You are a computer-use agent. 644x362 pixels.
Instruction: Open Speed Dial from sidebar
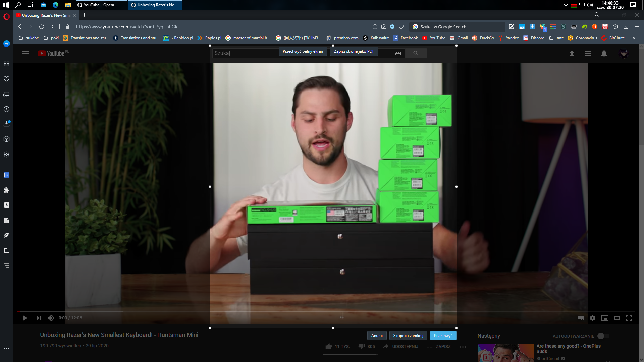pyautogui.click(x=6, y=64)
